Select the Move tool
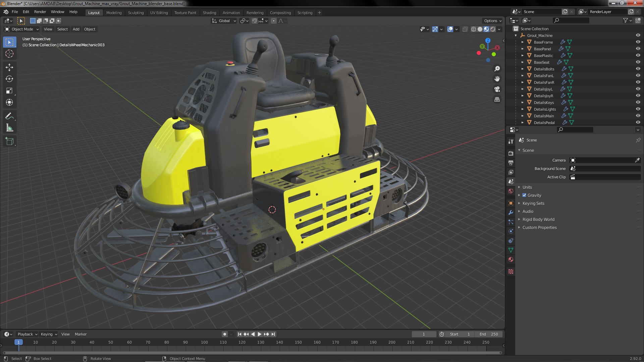The height and width of the screenshot is (362, 644). tap(9, 67)
